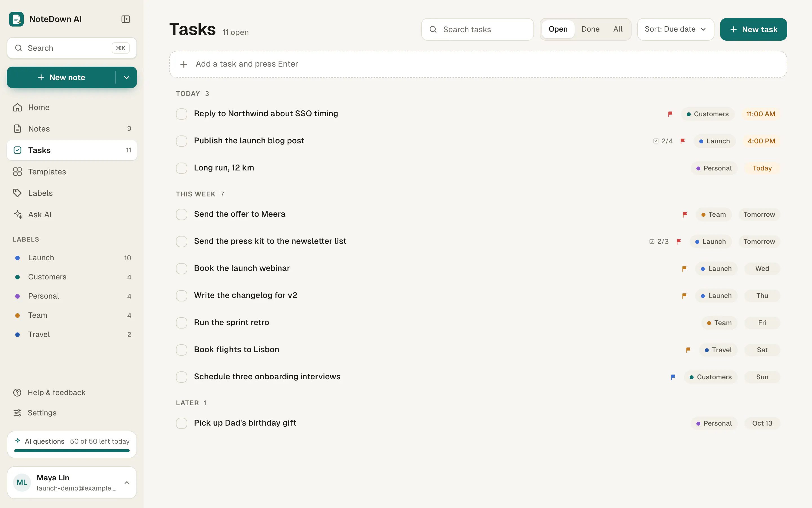Click the Add a task and press Enter field
812x508 pixels.
[x=478, y=64]
